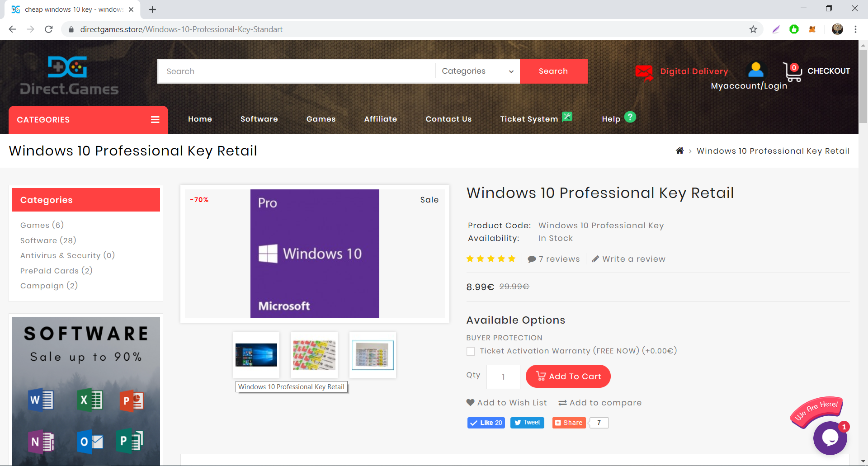Screen dimensions: 868x466
Task: Click the MetaMask fox extension icon
Action: coord(812,29)
